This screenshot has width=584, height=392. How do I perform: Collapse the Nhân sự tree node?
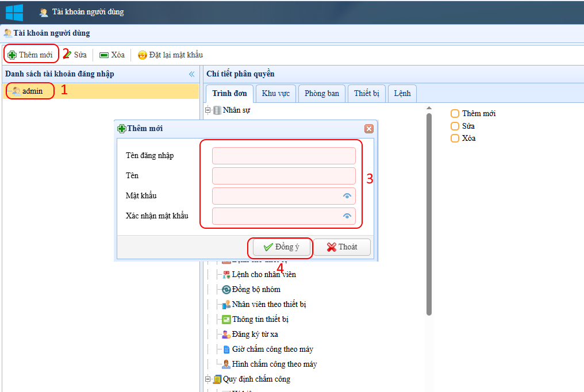tap(208, 110)
